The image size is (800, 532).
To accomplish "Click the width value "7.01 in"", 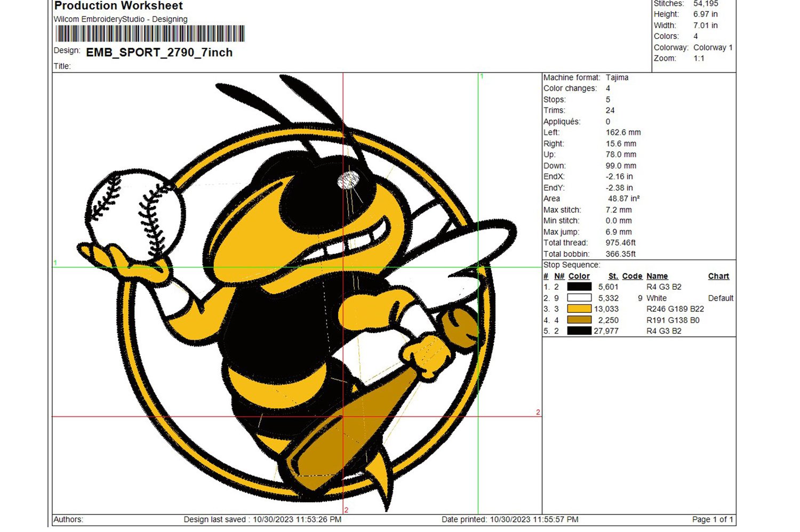I will pyautogui.click(x=706, y=26).
